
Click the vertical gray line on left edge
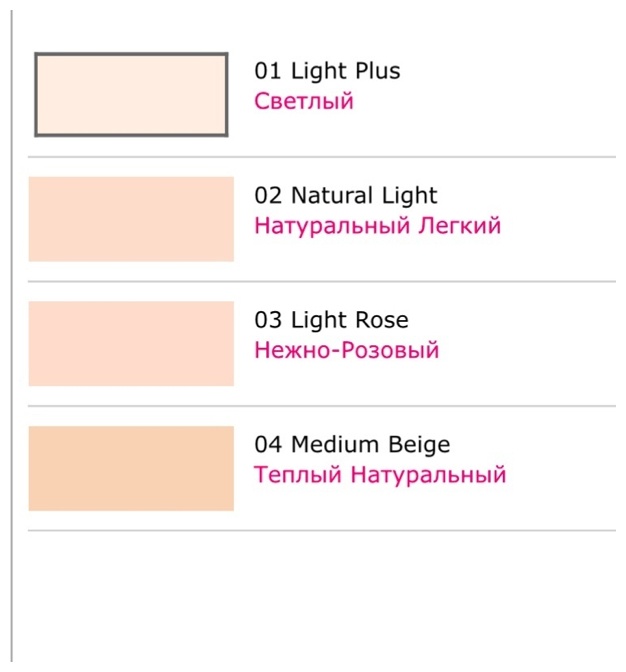pos(12,336)
